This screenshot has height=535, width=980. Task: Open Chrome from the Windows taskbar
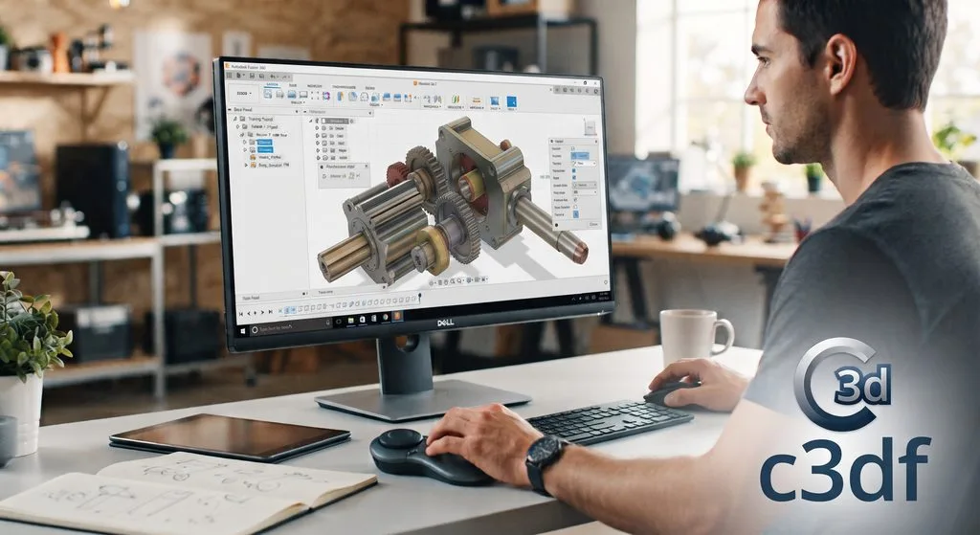(x=386, y=317)
